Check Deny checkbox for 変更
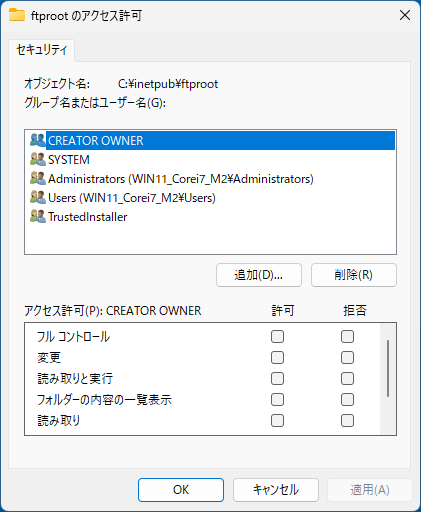 click(x=347, y=358)
